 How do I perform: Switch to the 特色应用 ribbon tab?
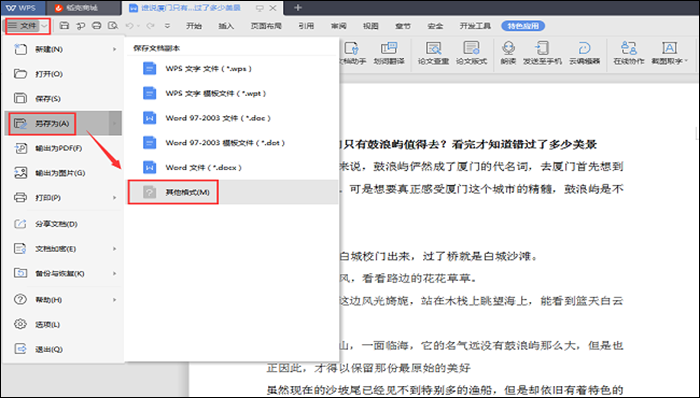pos(523,26)
